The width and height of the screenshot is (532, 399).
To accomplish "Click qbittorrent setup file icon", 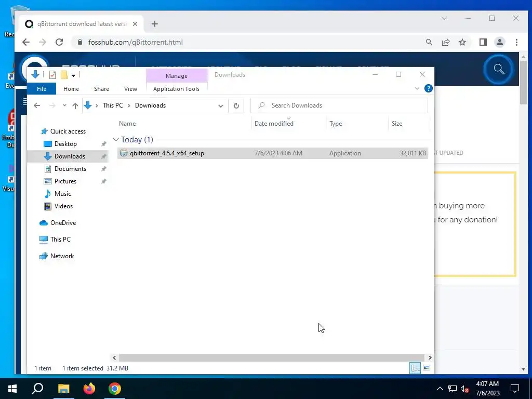I will (x=124, y=153).
